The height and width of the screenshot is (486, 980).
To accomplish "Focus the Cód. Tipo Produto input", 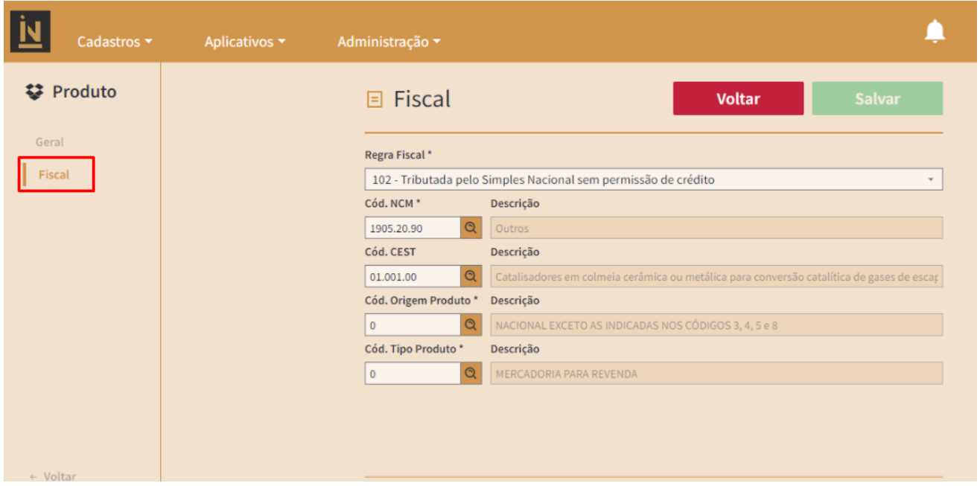I will [413, 374].
